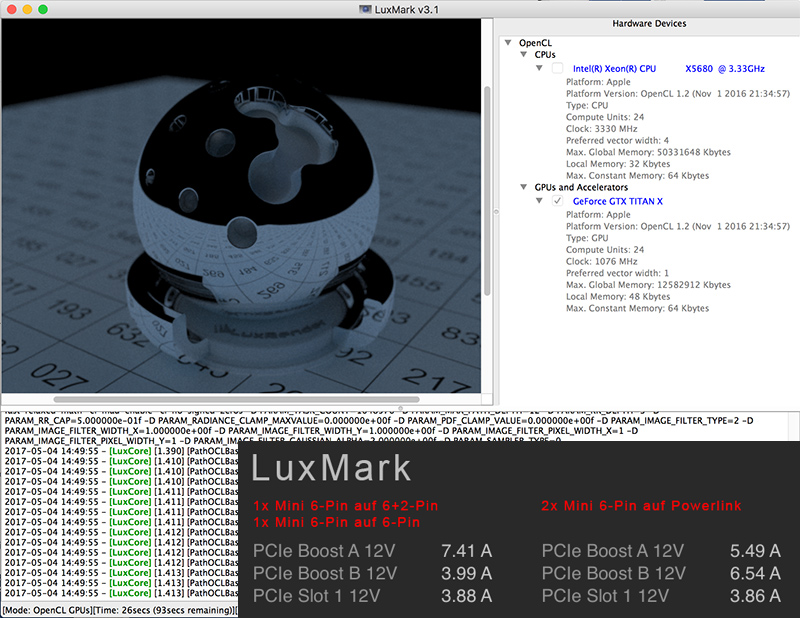Enable the Intel Xeon CPU checkbox
The width and height of the screenshot is (800, 618).
click(558, 68)
